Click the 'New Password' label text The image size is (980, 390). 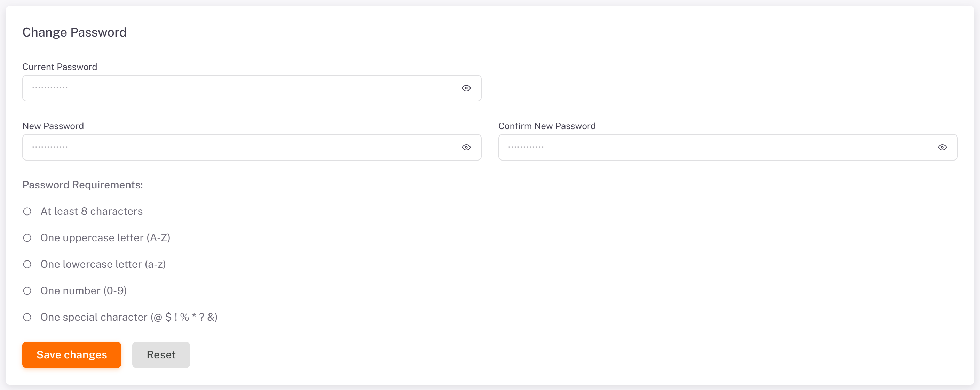53,126
